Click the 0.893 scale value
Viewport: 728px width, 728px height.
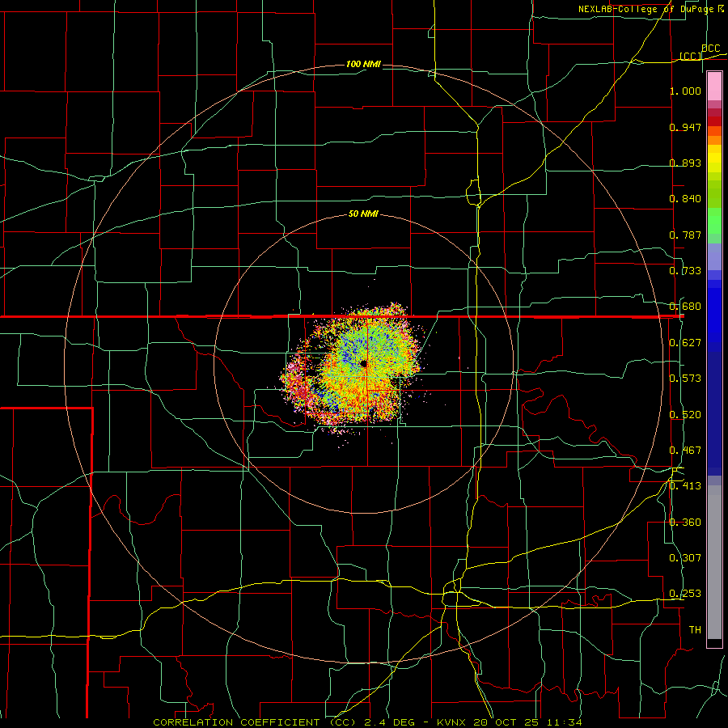point(685,163)
